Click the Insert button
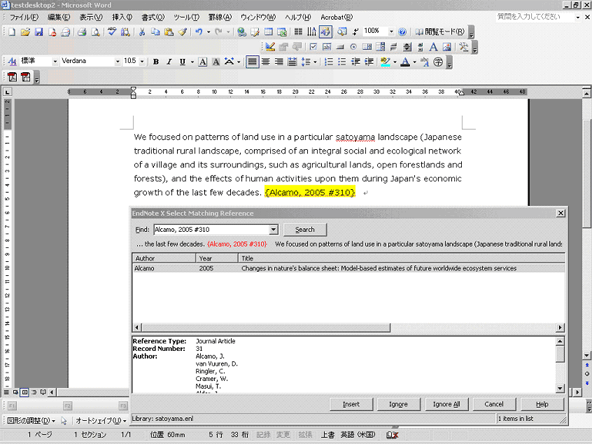The image size is (592, 444). (x=351, y=404)
